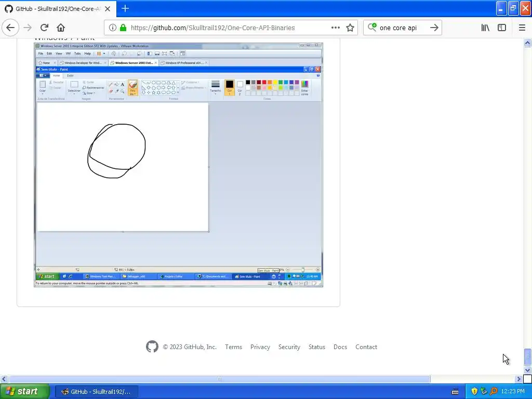
Task: Click the greyed Forward navigation arrow
Action: pos(28,28)
